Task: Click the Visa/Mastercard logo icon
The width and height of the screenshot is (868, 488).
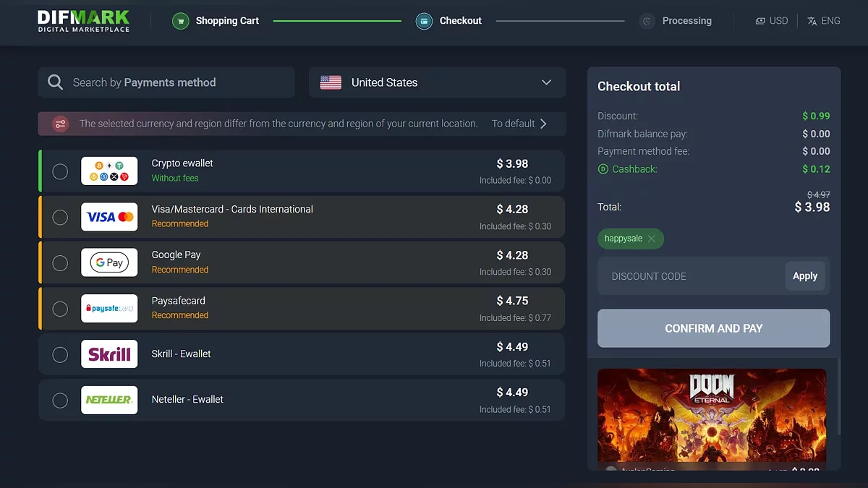Action: pos(109,217)
